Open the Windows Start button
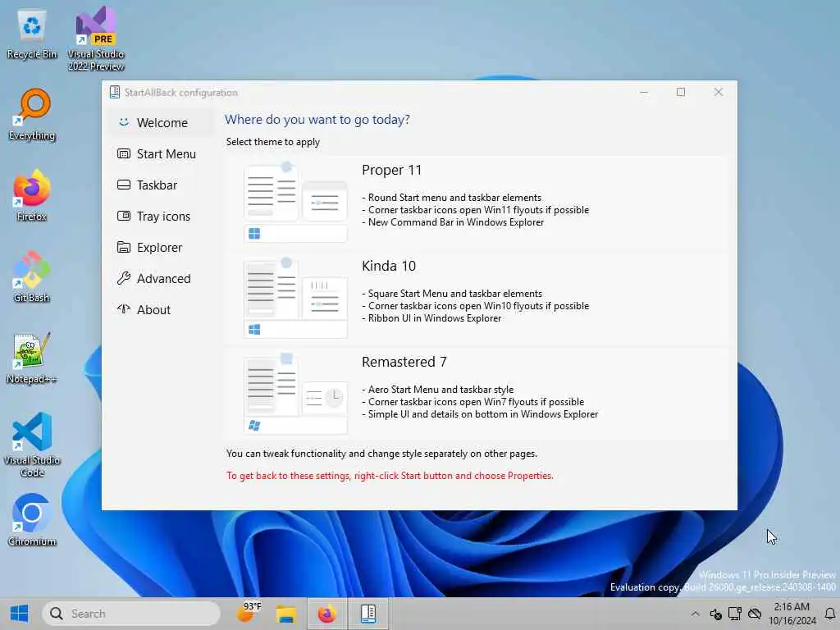 [x=20, y=614]
